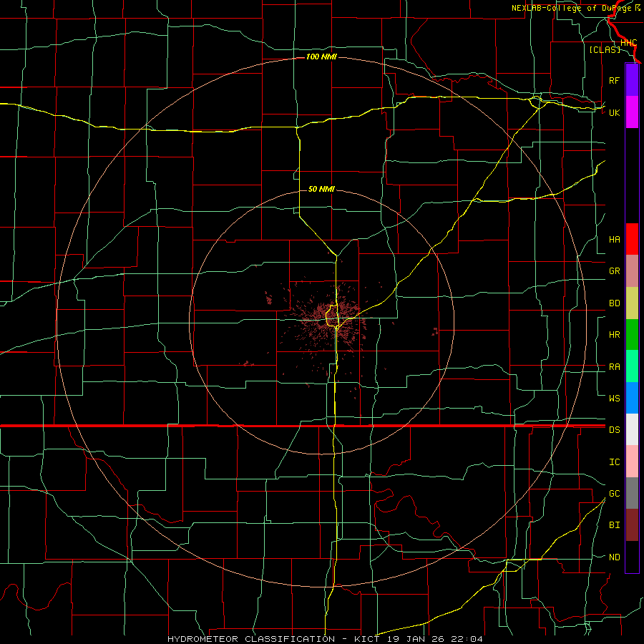The width and height of the screenshot is (644, 644).
Task: Click the UK magenta legend swatch
Action: point(632,112)
